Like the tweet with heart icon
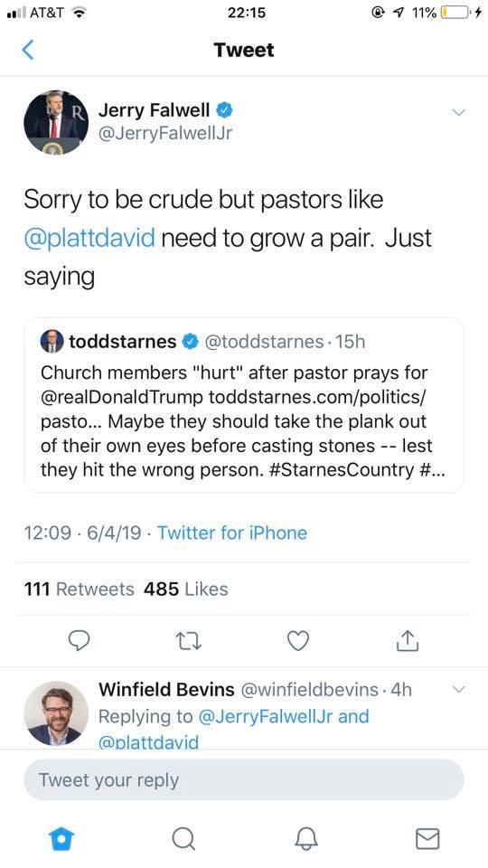The height and width of the screenshot is (868, 488). [x=299, y=641]
